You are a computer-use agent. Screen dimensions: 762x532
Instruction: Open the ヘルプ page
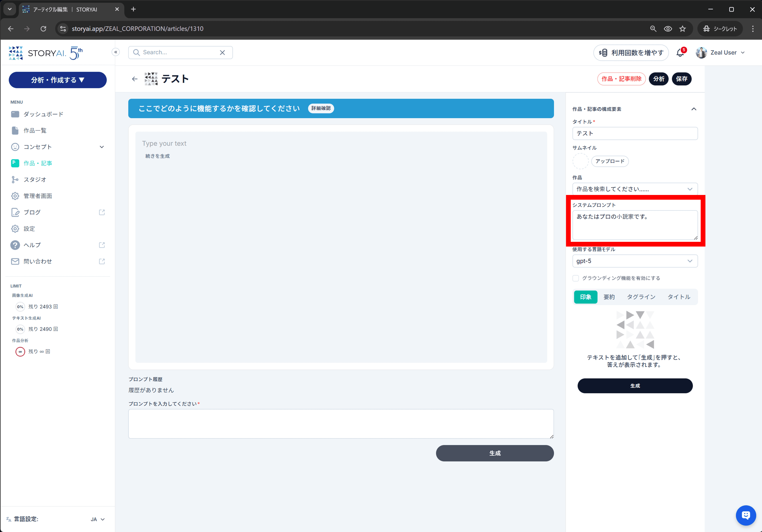point(57,245)
